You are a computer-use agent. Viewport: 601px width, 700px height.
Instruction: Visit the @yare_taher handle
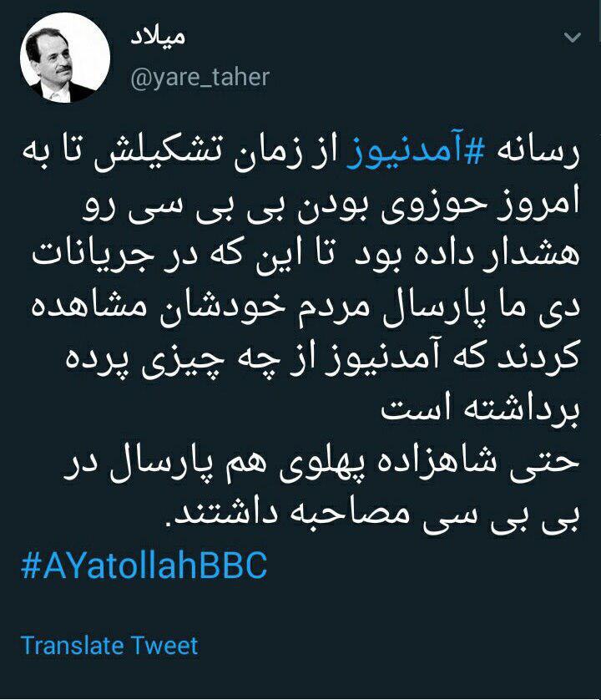pyautogui.click(x=199, y=78)
